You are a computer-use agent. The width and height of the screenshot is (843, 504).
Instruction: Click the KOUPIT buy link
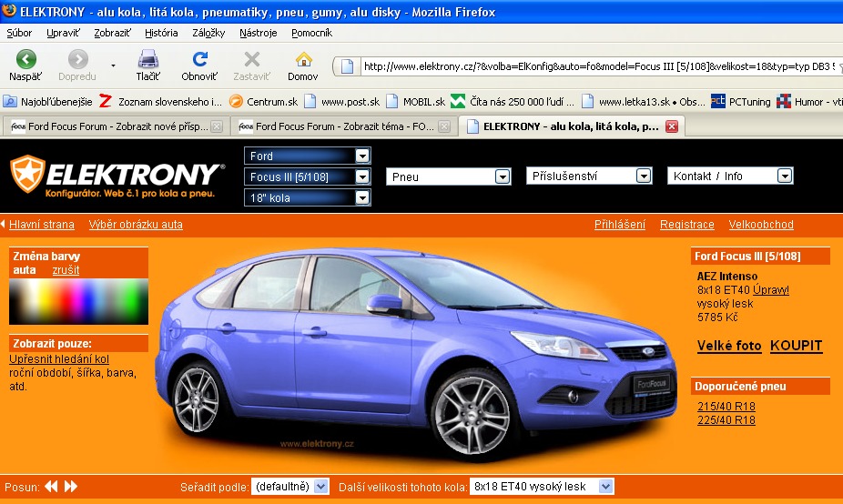tap(796, 346)
